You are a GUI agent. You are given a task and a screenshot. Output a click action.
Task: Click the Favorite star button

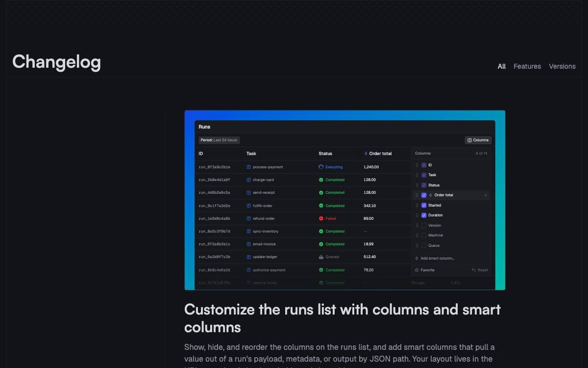click(424, 270)
